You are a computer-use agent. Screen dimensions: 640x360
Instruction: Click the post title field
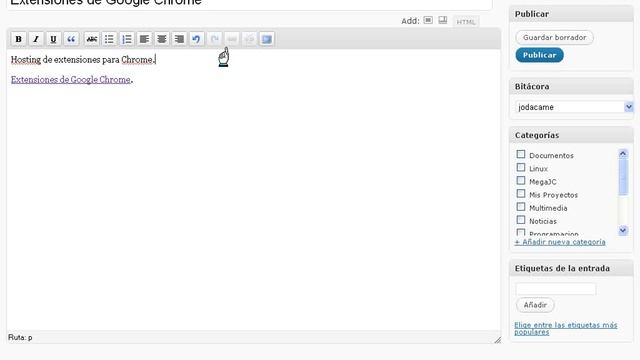point(249,4)
